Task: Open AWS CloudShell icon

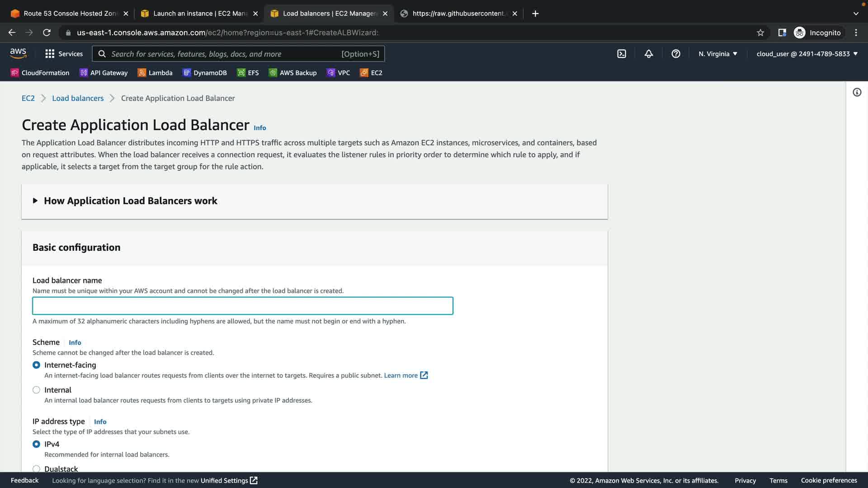Action: [x=622, y=54]
